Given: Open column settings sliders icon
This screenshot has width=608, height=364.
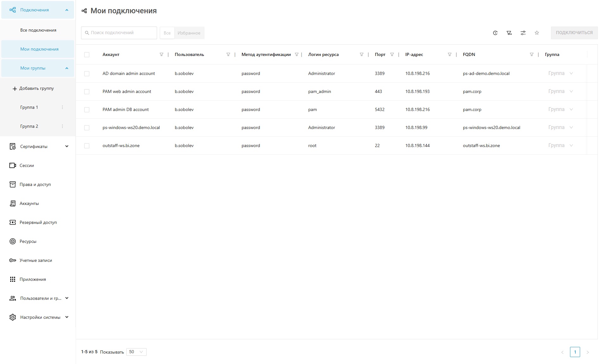Looking at the screenshot, I should (x=523, y=33).
